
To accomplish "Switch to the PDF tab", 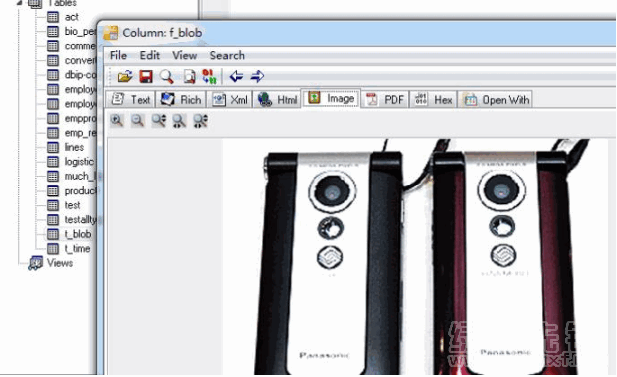I will pyautogui.click(x=385, y=100).
